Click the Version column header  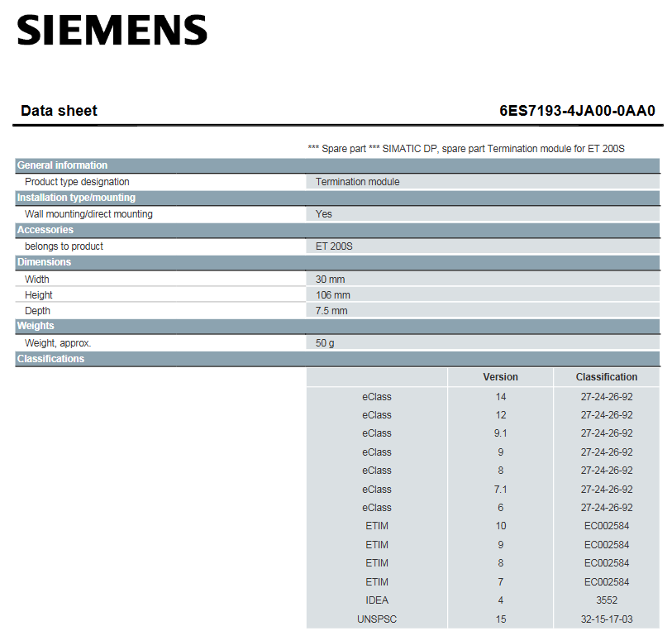pos(500,377)
